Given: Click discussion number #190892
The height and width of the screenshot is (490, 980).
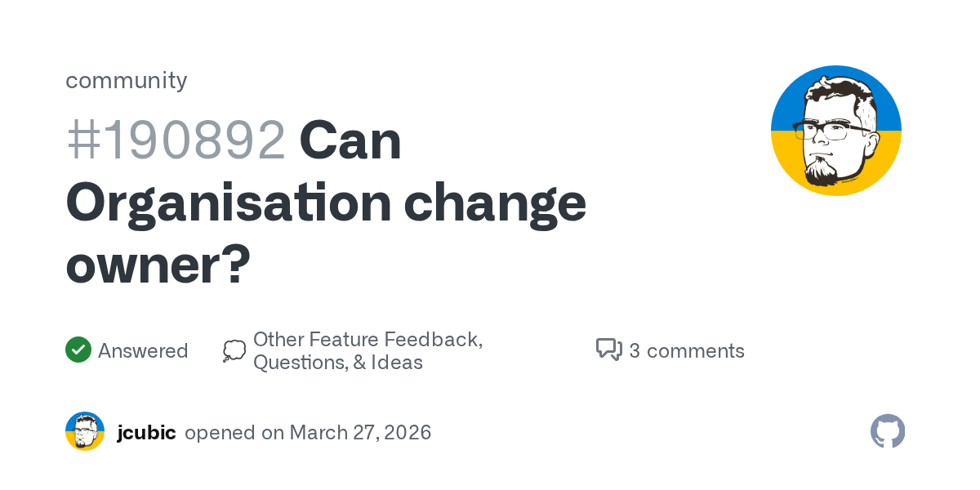Looking at the screenshot, I should point(176,140).
